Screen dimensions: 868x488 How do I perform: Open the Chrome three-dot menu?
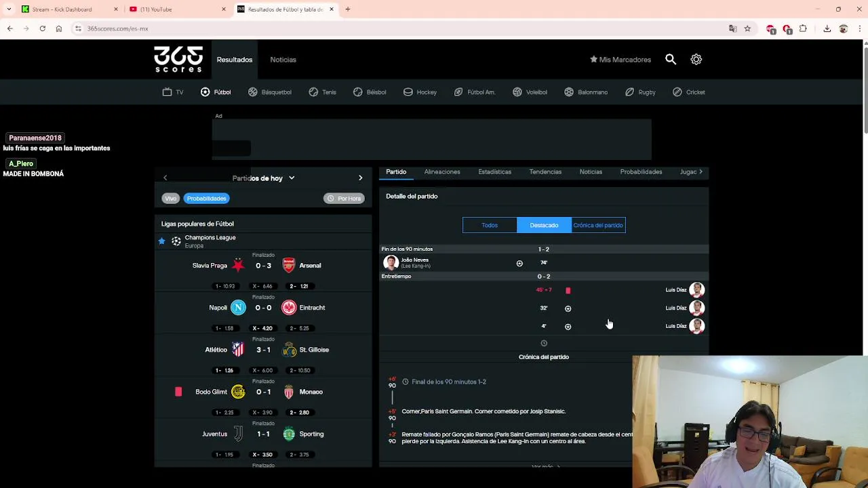pyautogui.click(x=859, y=28)
